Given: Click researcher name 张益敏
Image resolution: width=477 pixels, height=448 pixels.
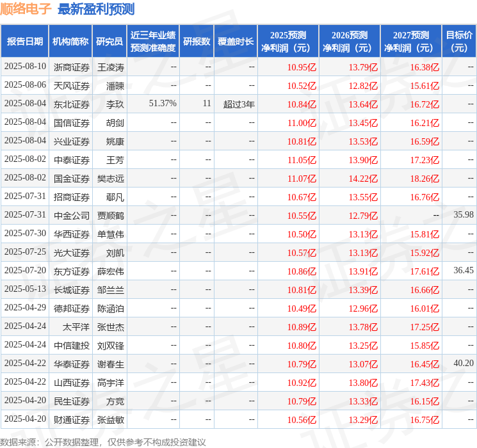Looking at the screenshot, I should tap(110, 420).
